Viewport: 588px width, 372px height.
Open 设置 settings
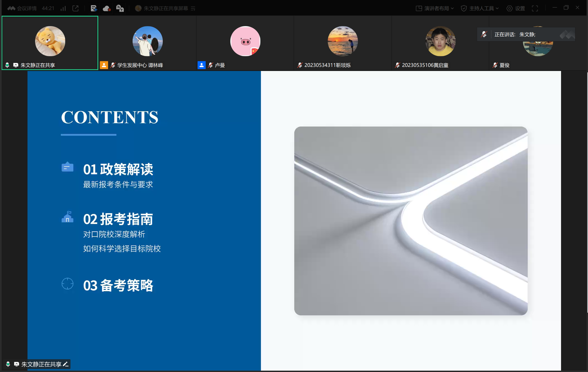pyautogui.click(x=516, y=8)
